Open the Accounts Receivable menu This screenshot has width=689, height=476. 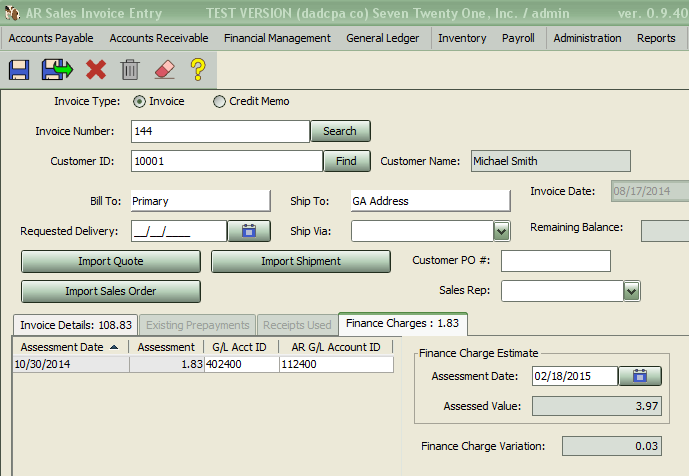pos(159,38)
